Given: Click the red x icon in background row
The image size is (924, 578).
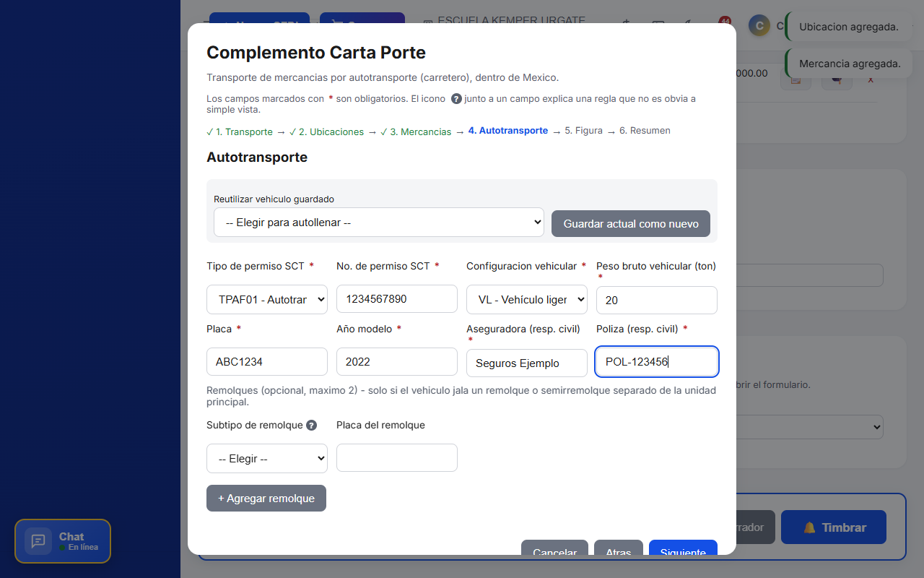Looking at the screenshot, I should point(871,79).
